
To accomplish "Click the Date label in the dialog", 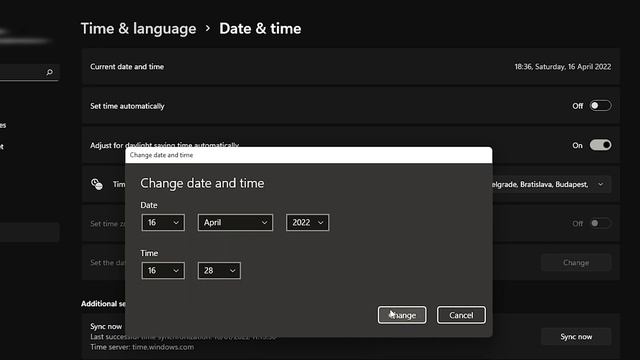I will coord(149,205).
